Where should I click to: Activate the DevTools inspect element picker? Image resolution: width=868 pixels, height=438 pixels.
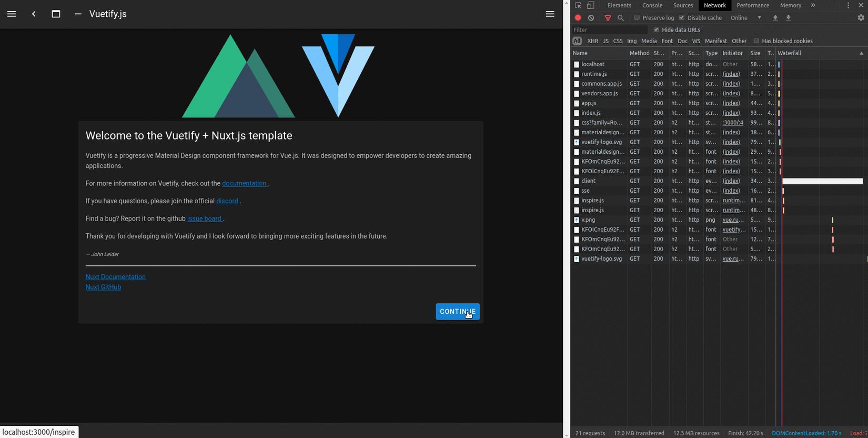pyautogui.click(x=578, y=5)
